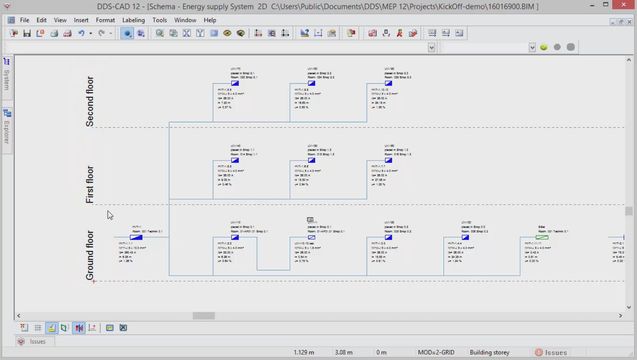The height and width of the screenshot is (360, 637).
Task: Click the green Meter symbol on Ground floor
Action: point(542,237)
